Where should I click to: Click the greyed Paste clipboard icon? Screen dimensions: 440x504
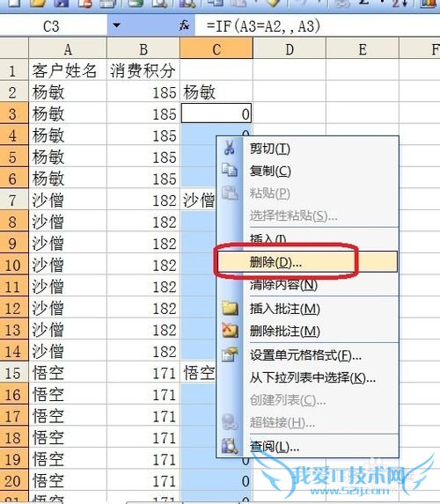click(230, 193)
